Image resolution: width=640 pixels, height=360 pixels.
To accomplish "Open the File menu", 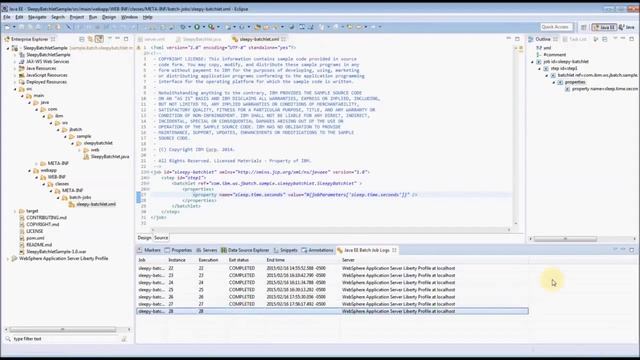I will pos(7,17).
